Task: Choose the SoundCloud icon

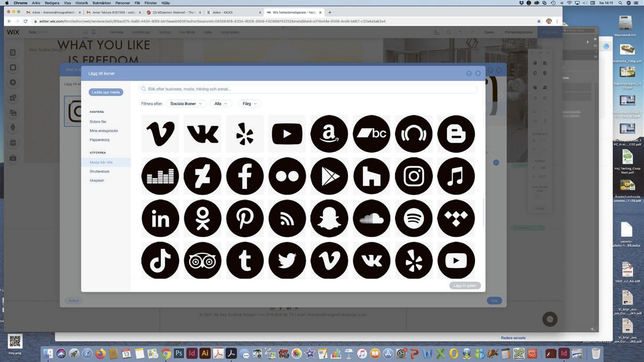Action: tap(371, 218)
